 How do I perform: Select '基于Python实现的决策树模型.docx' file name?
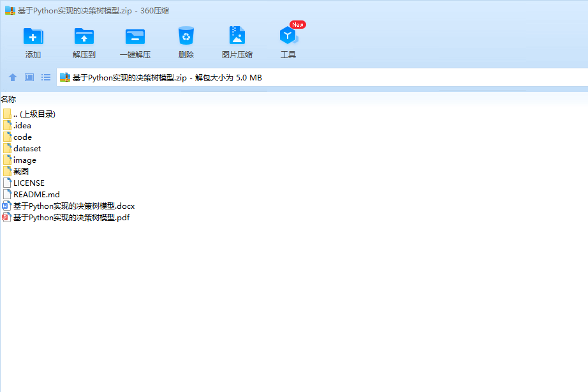[x=74, y=206]
